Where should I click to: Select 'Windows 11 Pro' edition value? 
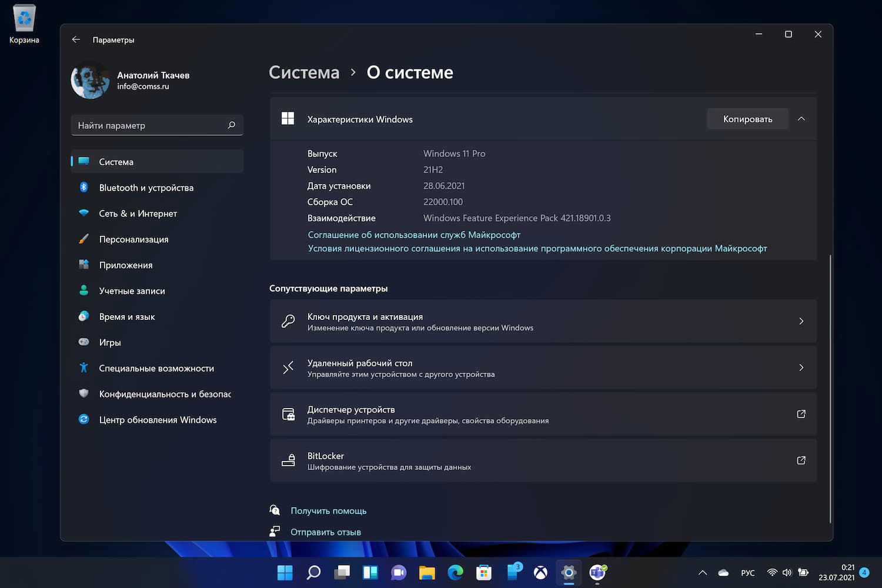click(x=455, y=153)
